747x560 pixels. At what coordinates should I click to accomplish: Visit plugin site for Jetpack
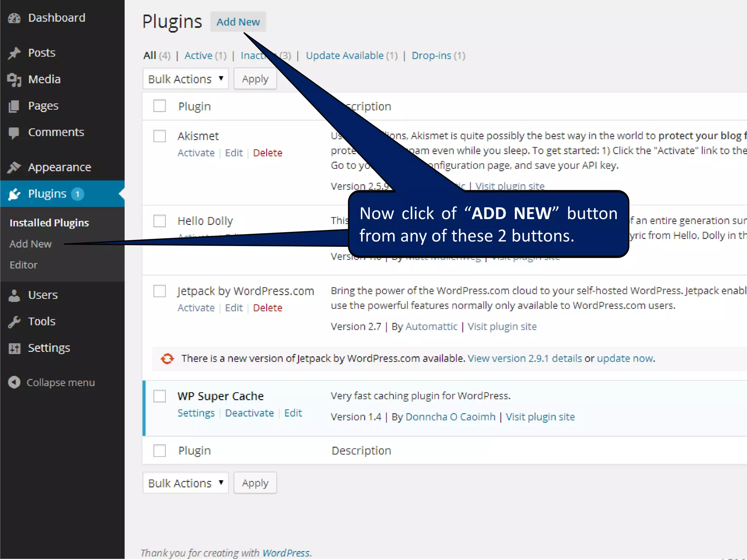coord(502,326)
